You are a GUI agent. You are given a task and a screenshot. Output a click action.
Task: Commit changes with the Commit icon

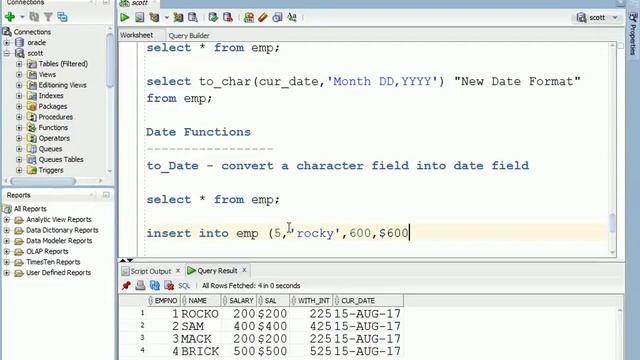(x=213, y=17)
